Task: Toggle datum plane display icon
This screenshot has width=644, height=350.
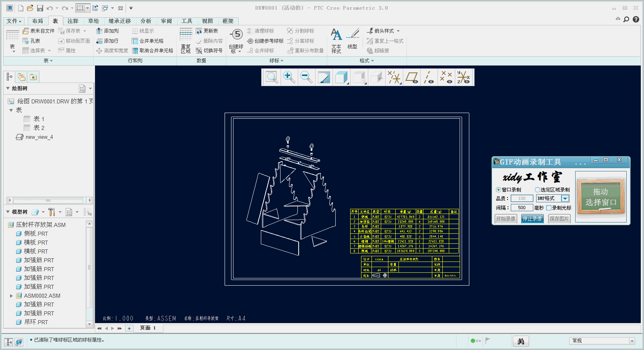Action: click(412, 77)
